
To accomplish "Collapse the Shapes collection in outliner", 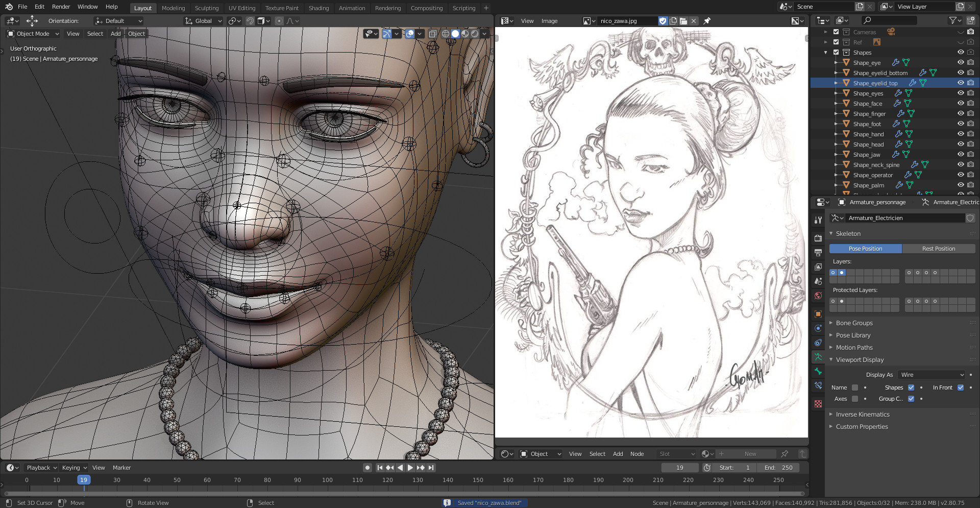I will coord(826,53).
